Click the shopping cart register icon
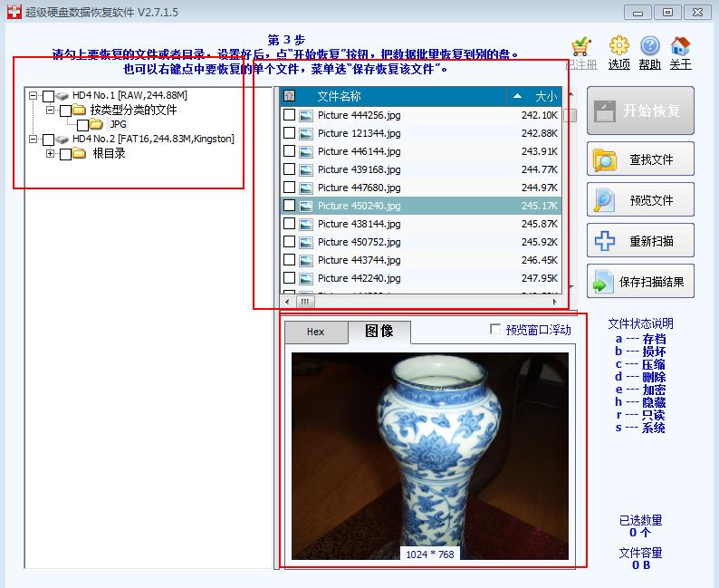Screen dimensions: 719x588 pos(581,47)
